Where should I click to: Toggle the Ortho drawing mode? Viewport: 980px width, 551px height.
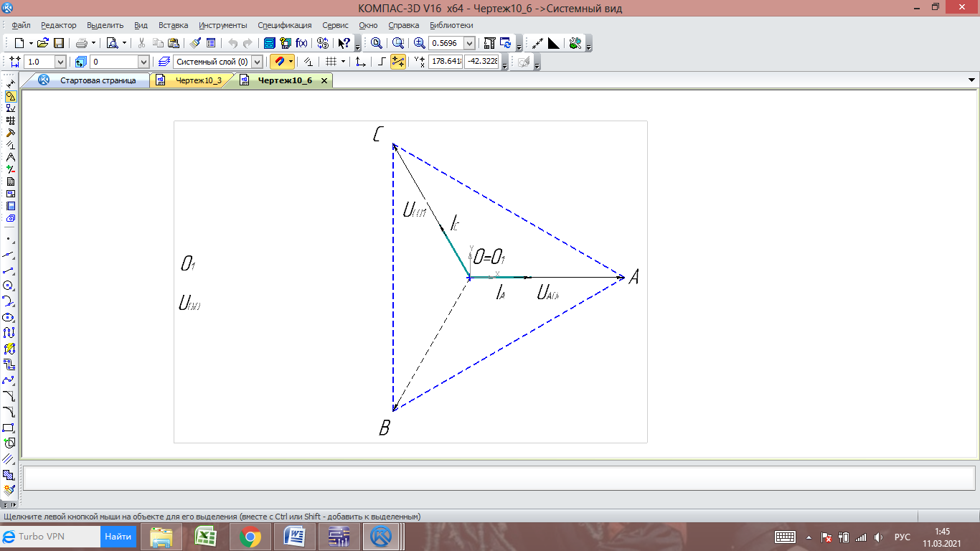(x=382, y=62)
